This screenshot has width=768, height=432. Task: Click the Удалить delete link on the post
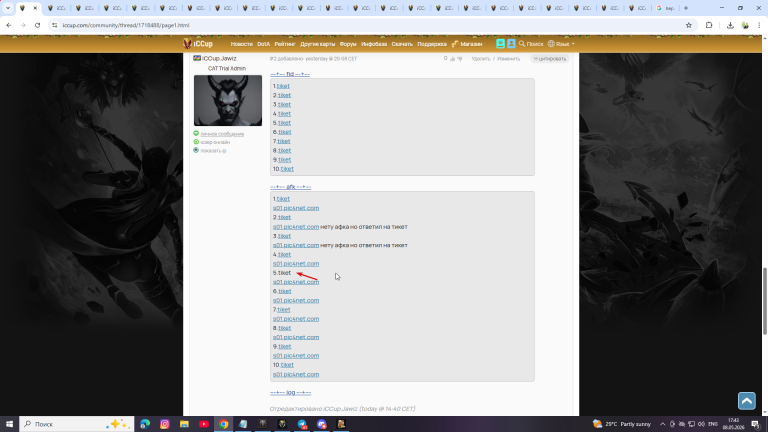(481, 59)
